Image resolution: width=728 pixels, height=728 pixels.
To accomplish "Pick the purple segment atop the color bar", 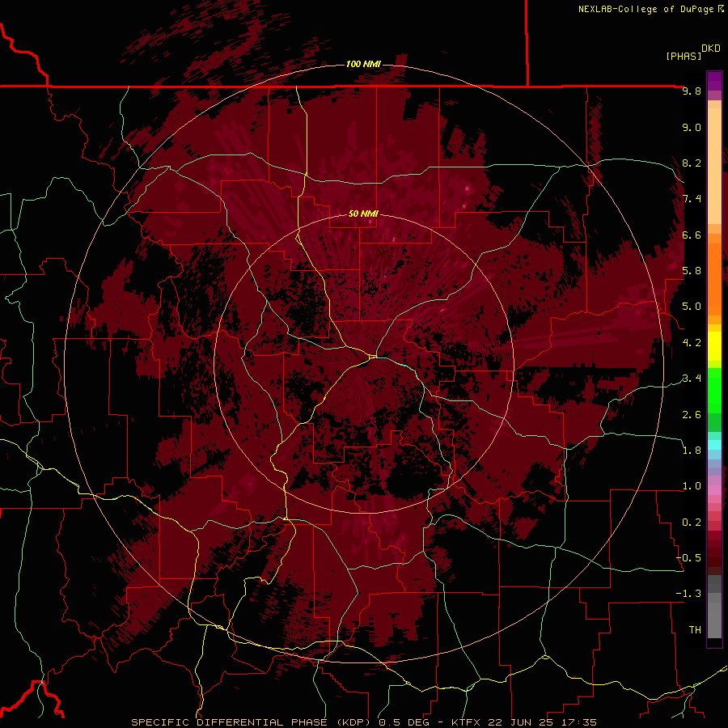I will click(714, 81).
